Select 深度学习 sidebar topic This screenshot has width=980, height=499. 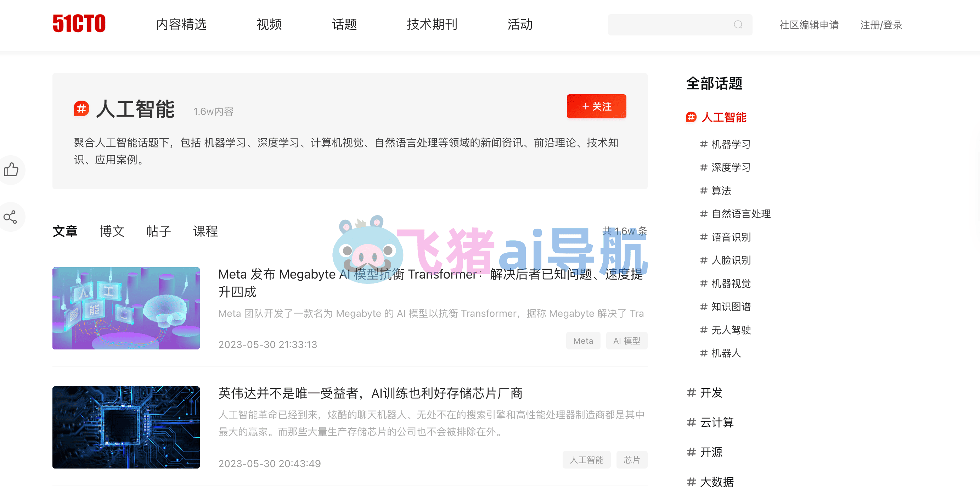click(731, 168)
